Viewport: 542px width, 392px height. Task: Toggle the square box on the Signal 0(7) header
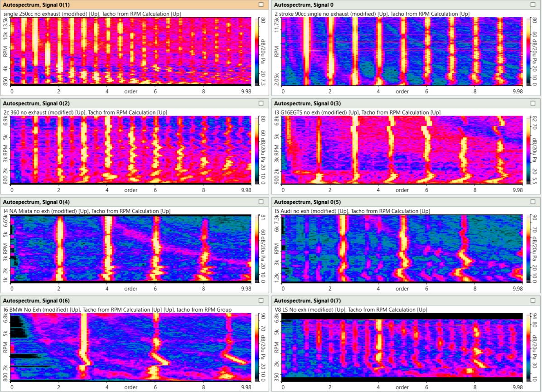(x=532, y=300)
